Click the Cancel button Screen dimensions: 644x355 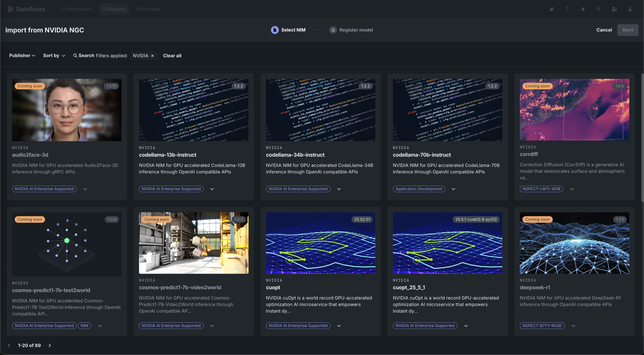[x=603, y=30]
